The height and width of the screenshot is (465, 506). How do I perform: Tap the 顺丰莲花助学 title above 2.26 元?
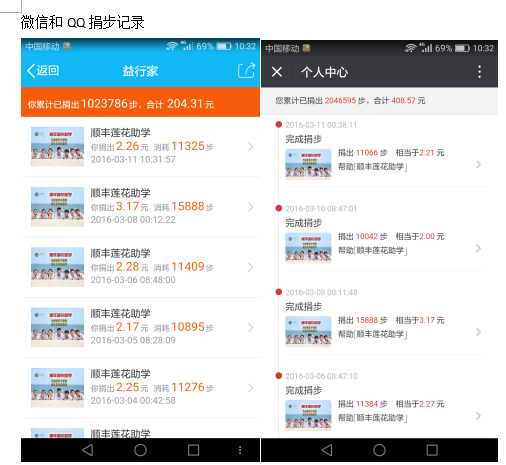121,133
